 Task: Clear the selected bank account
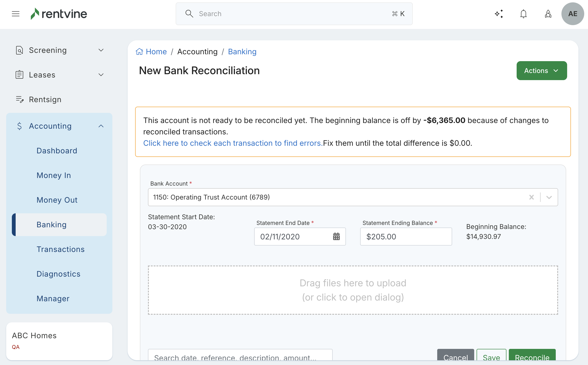(531, 197)
